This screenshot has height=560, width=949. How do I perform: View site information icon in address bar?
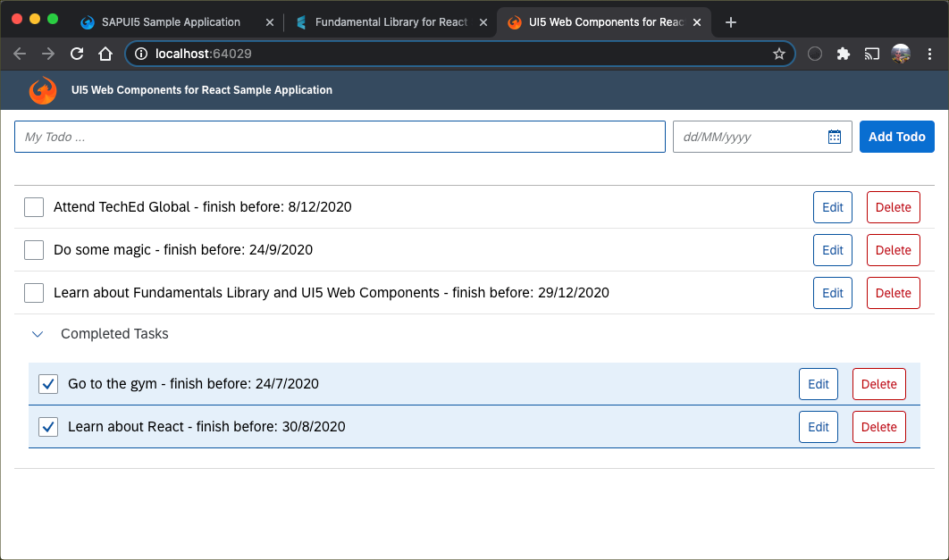(x=141, y=54)
